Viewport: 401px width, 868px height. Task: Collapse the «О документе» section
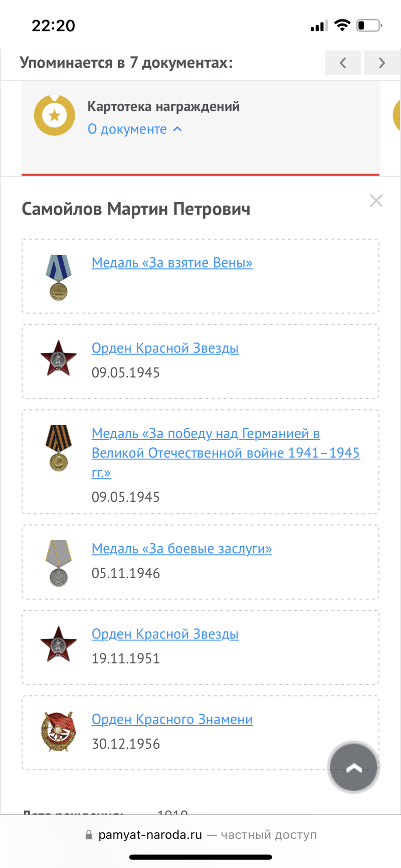pos(134,129)
